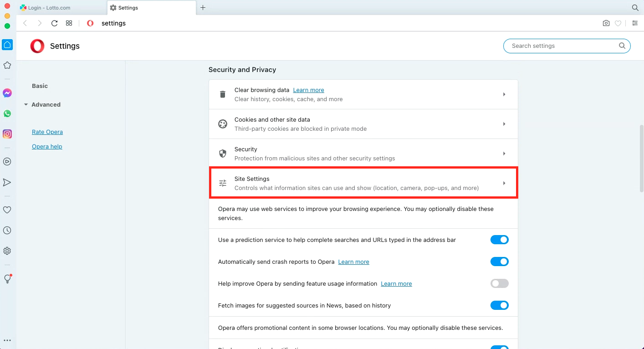
Task: Open History clock in sidebar
Action: point(7,231)
